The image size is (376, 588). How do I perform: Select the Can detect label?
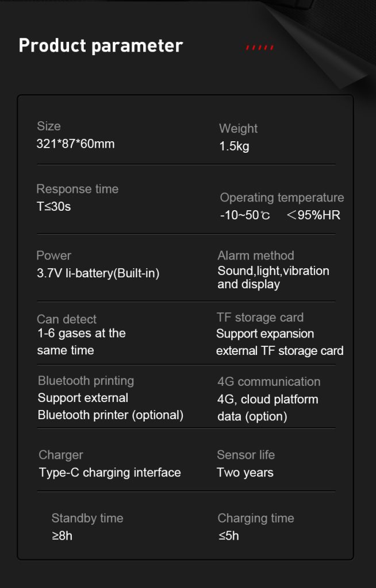(x=67, y=319)
